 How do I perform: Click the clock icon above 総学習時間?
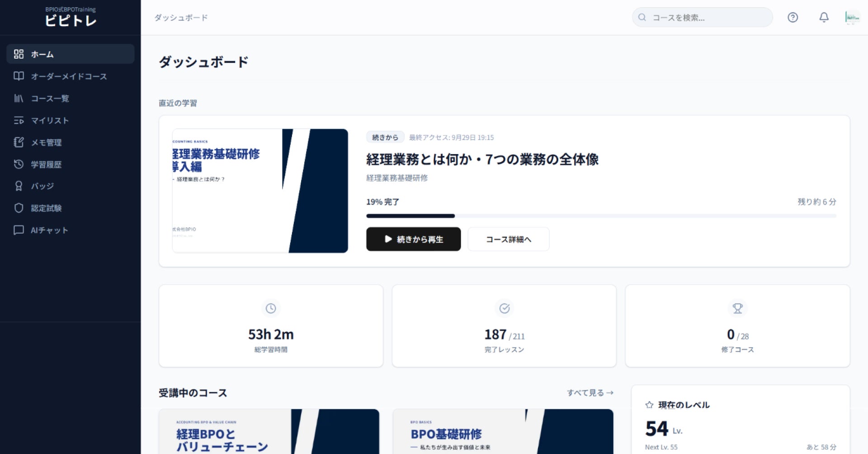point(271,308)
